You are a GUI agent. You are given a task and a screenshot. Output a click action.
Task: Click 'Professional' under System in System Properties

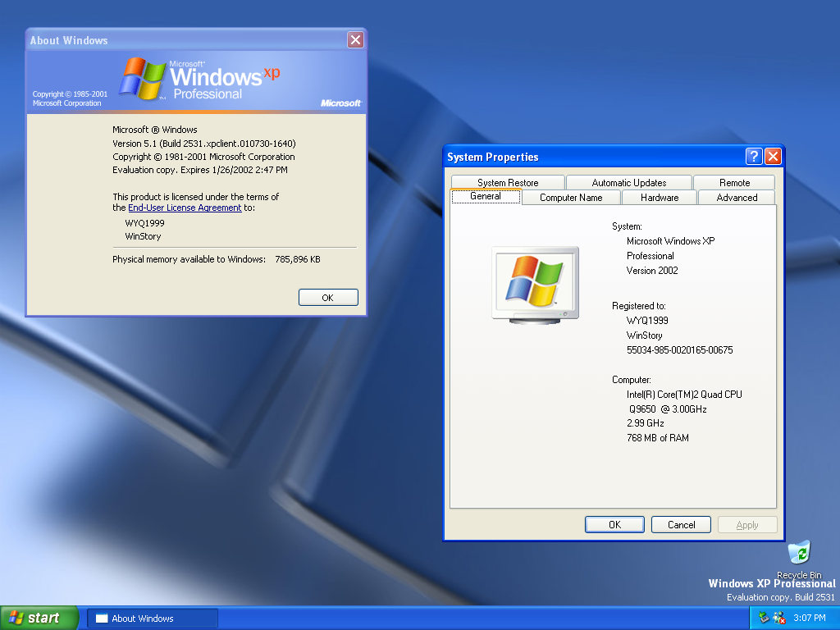(651, 256)
